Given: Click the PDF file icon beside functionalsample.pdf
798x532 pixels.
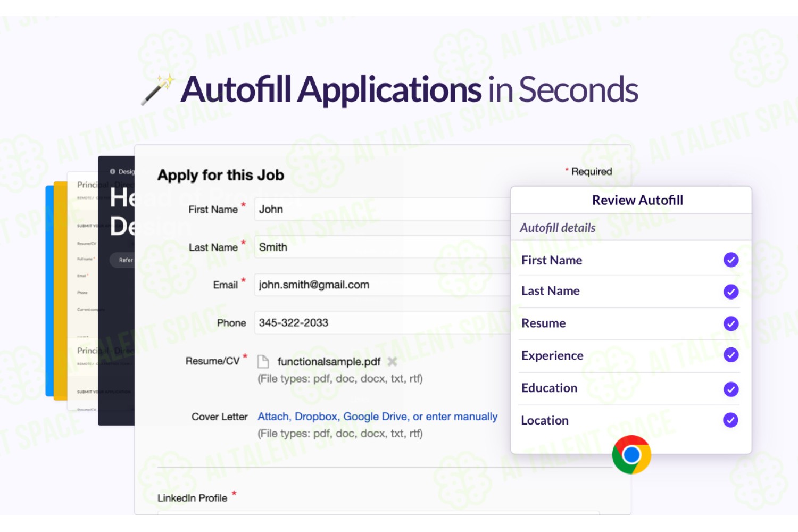Looking at the screenshot, I should tap(263, 362).
